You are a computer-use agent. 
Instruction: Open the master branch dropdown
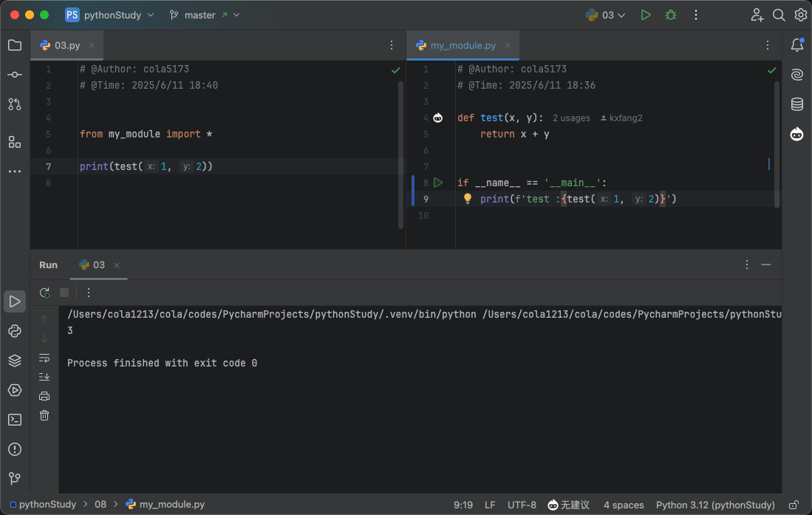click(205, 15)
